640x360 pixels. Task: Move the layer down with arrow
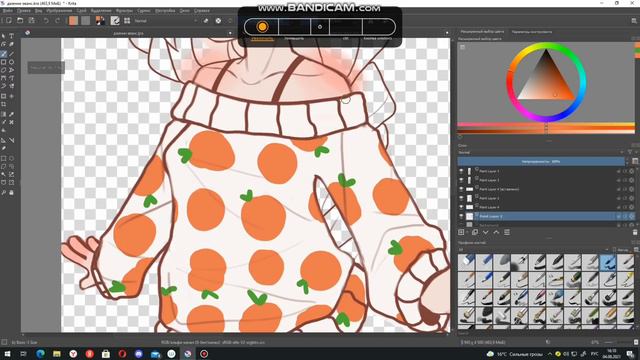[x=485, y=232]
